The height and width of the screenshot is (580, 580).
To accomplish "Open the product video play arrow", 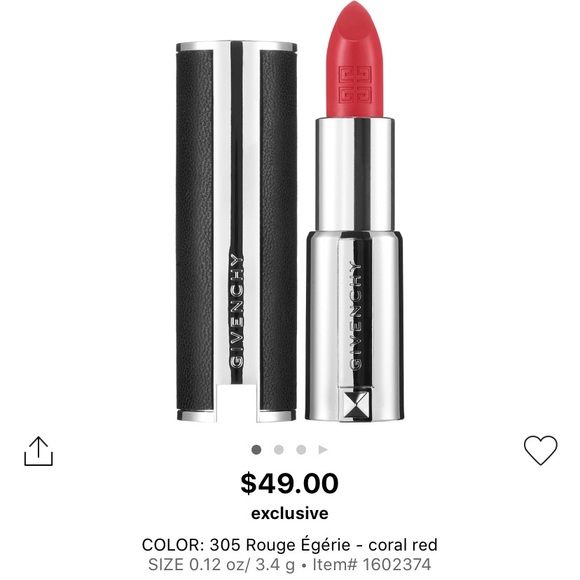I will [323, 450].
